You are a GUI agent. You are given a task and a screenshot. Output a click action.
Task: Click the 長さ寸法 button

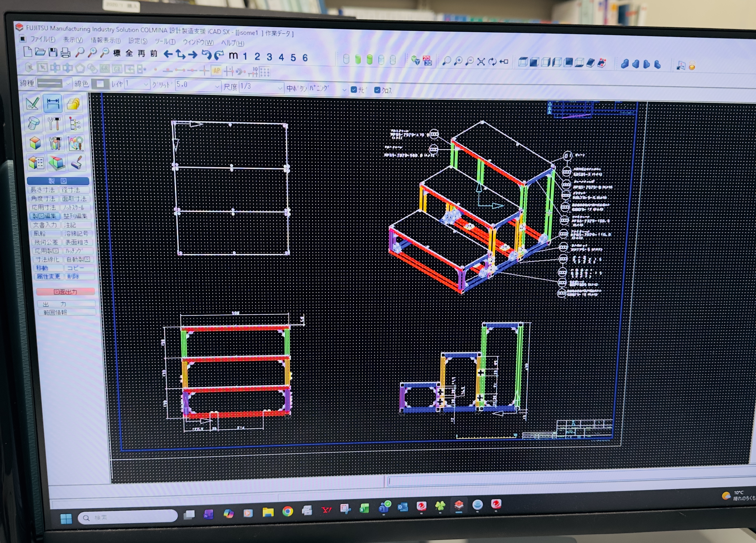tap(42, 190)
